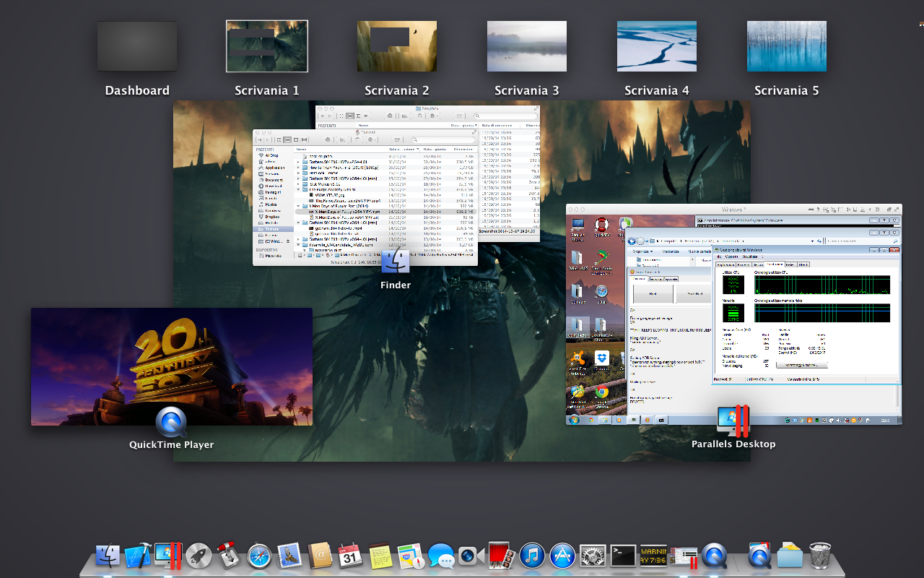Open the blue folder stack in Dock
924x578 pixels.
790,556
